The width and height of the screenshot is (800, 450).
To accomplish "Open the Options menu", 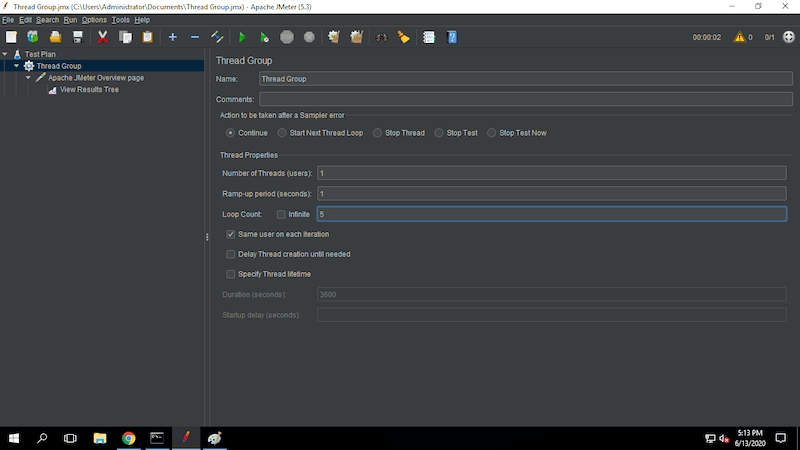I will [94, 20].
